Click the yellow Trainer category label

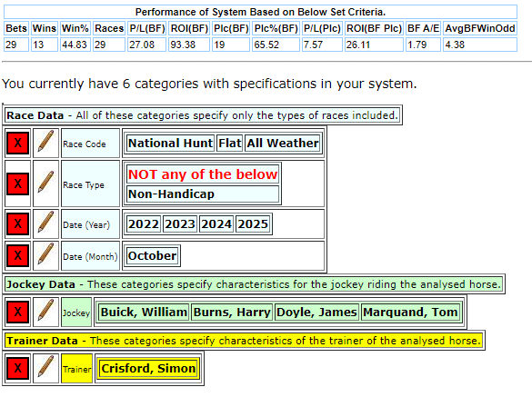pyautogui.click(x=76, y=368)
